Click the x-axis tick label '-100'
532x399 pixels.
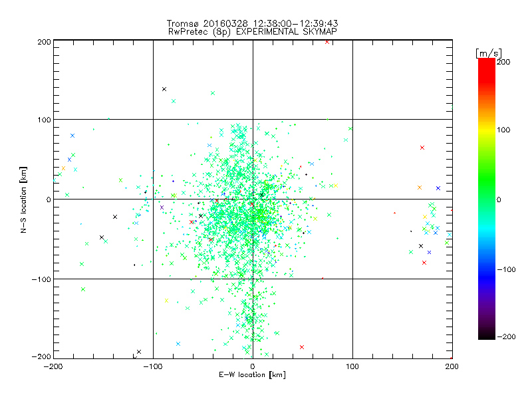pyautogui.click(x=153, y=366)
